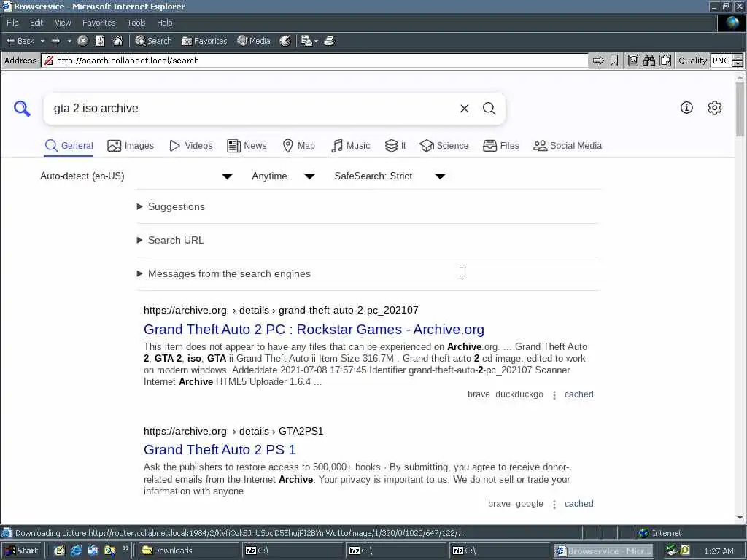
Task: Open the vertical dots menu for the GTA 2 PS 1 result
Action: point(554,505)
